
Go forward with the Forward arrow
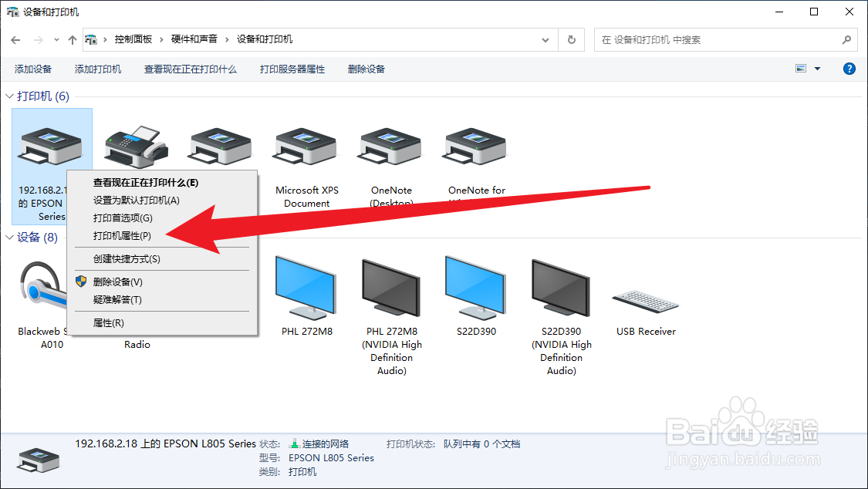click(39, 40)
